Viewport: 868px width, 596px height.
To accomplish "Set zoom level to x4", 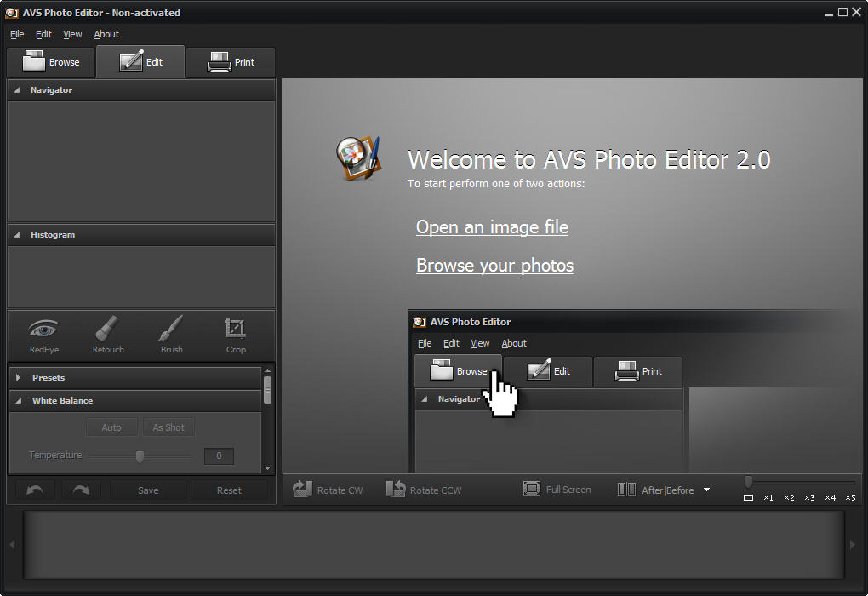I will [830, 497].
